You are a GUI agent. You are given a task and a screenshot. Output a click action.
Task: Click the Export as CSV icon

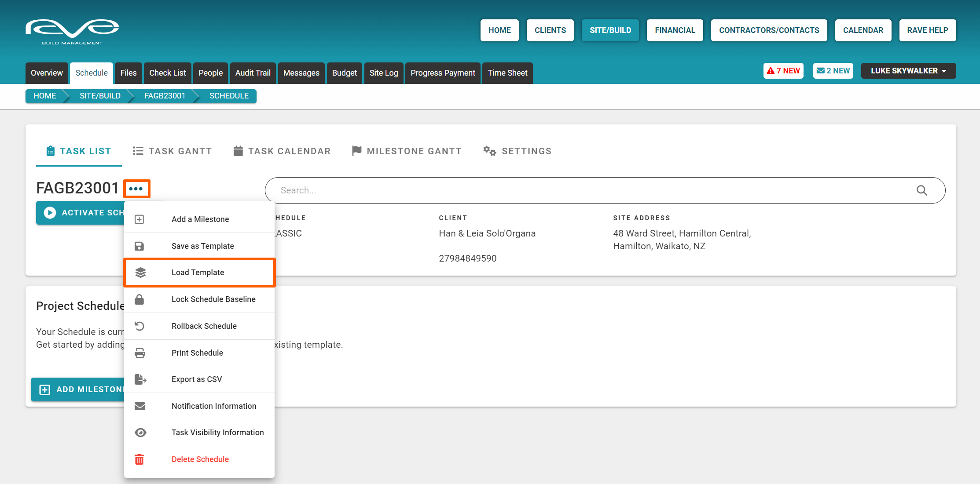coord(140,379)
